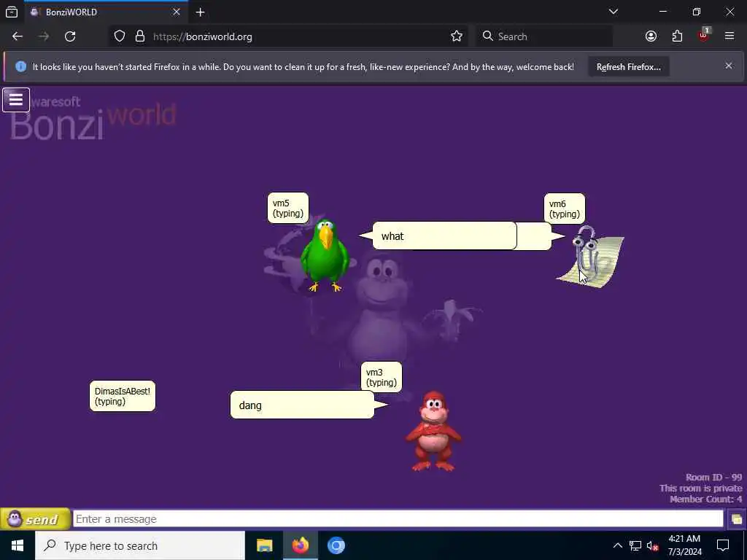Open the Firefox account icon

[x=651, y=36]
